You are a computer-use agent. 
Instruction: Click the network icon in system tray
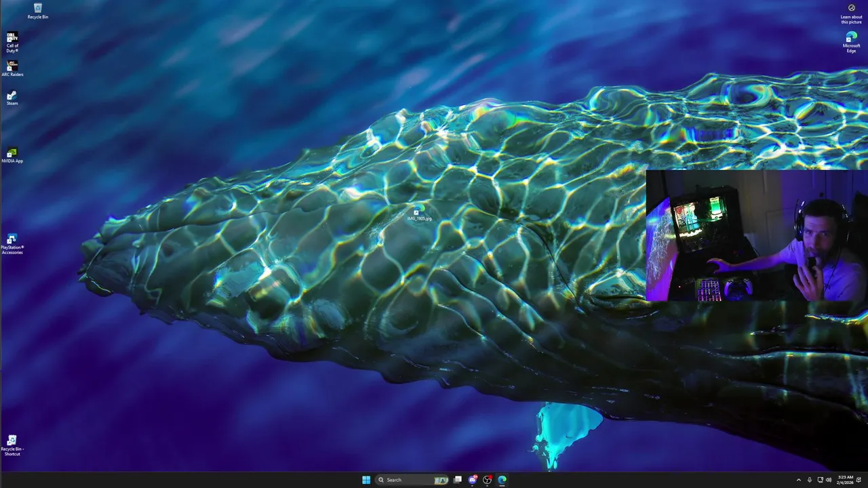[821, 480]
